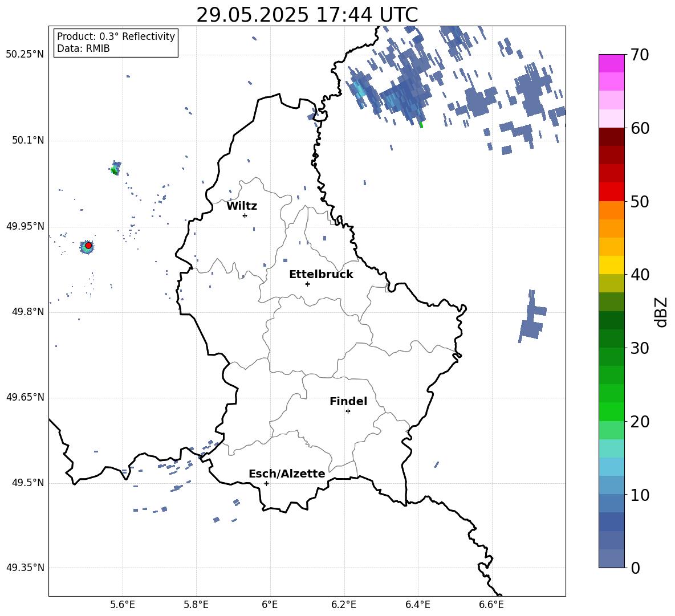This screenshot has width=675, height=616.
Task: Click the cross marker below Wiltz
Action: 245,215
